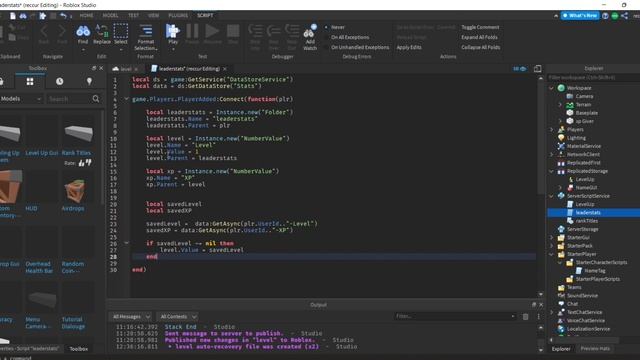
Task: Collapse the ReplicatedStorage node
Action: 552,171
